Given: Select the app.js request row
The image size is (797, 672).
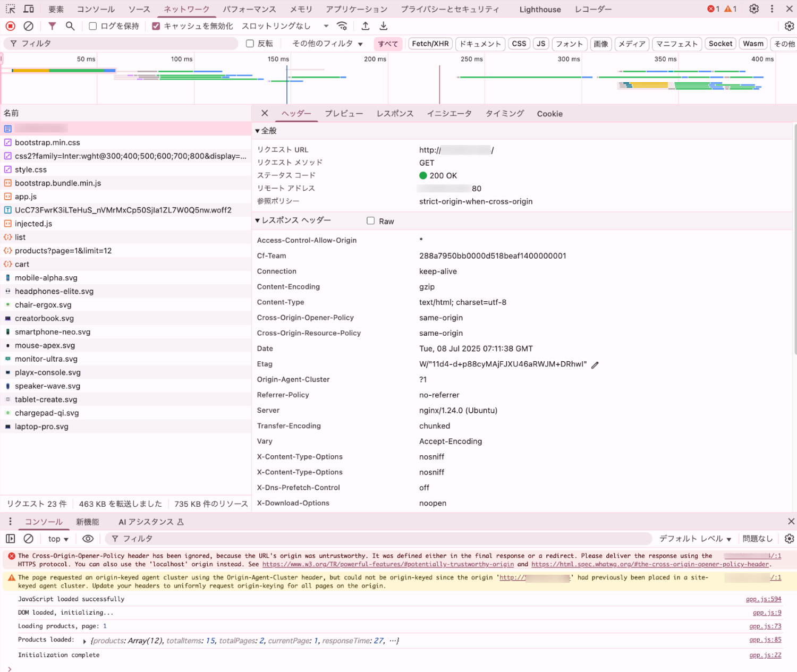Looking at the screenshot, I should (x=125, y=197).
